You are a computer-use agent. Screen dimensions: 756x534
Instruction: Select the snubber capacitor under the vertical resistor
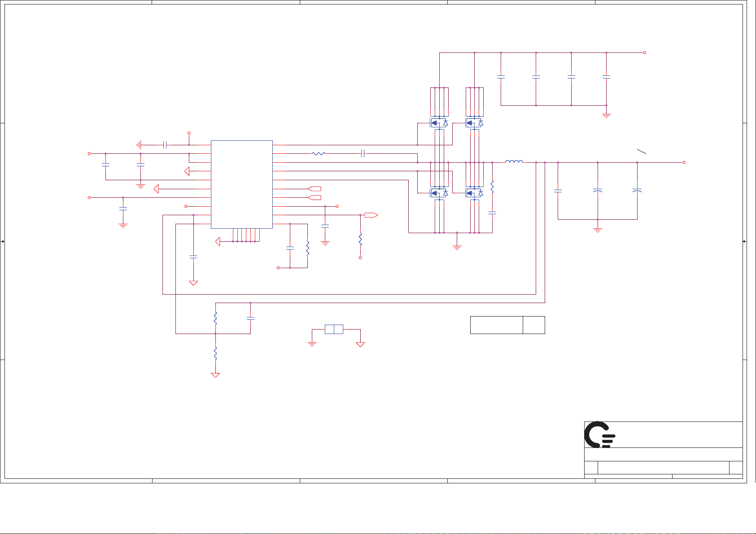pyautogui.click(x=492, y=213)
